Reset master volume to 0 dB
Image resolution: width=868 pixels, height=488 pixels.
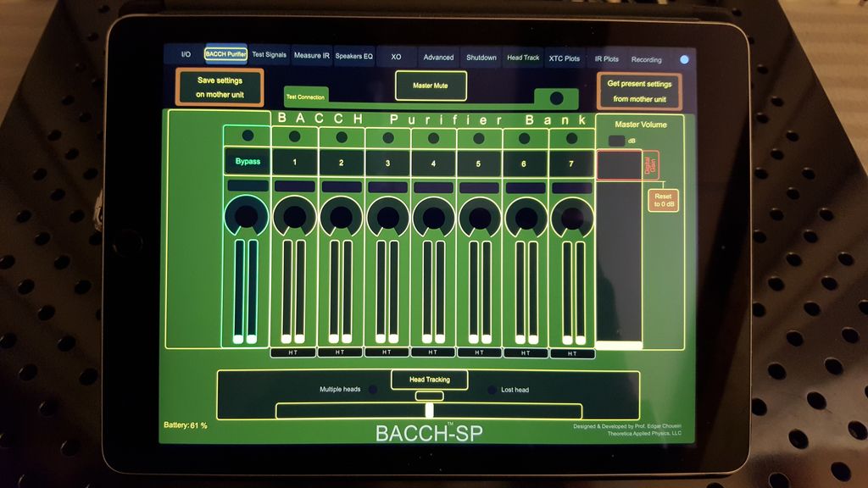pyautogui.click(x=663, y=200)
